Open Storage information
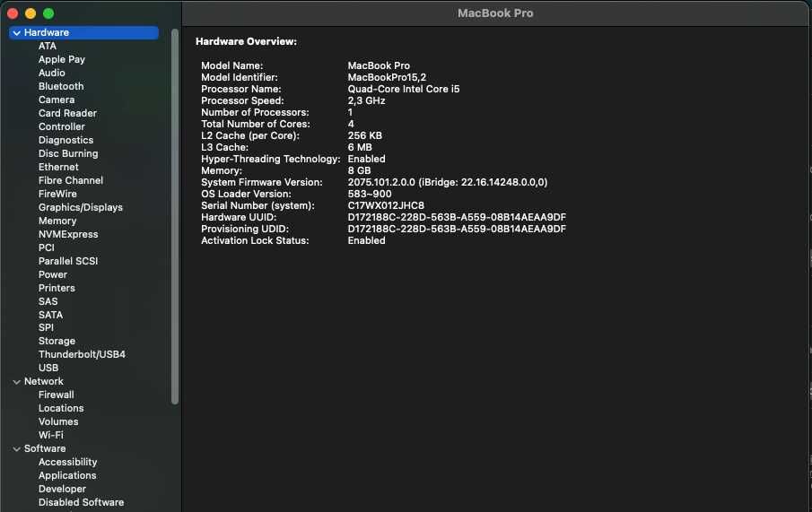 tap(57, 341)
